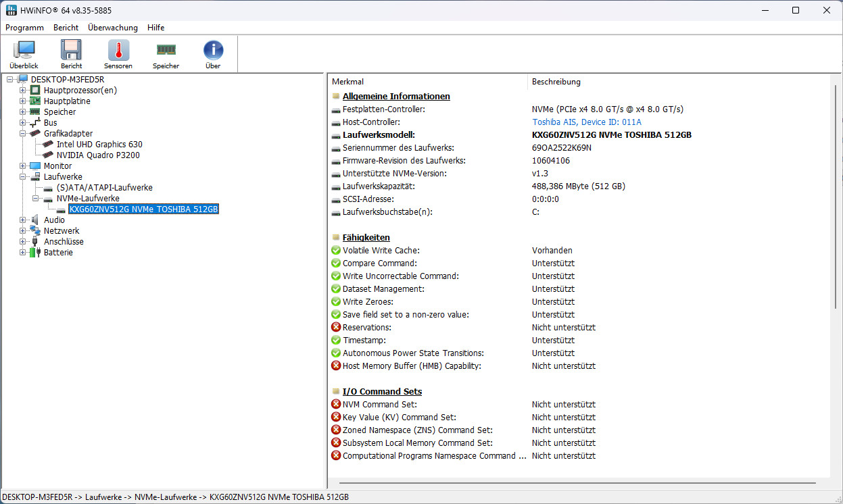Image resolution: width=843 pixels, height=504 pixels.
Task: Expand the Bus tree node
Action: click(23, 123)
